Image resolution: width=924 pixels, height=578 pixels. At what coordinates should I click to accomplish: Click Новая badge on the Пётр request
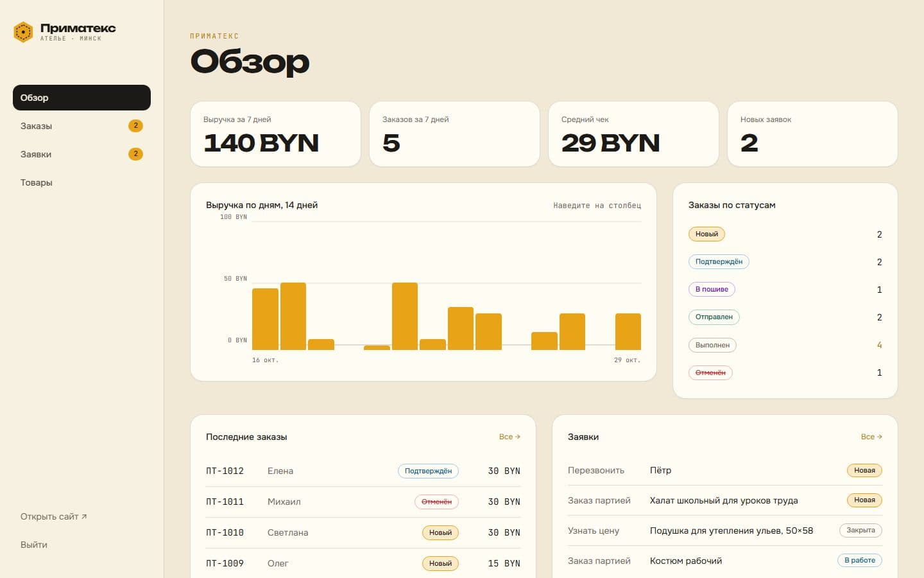point(864,470)
